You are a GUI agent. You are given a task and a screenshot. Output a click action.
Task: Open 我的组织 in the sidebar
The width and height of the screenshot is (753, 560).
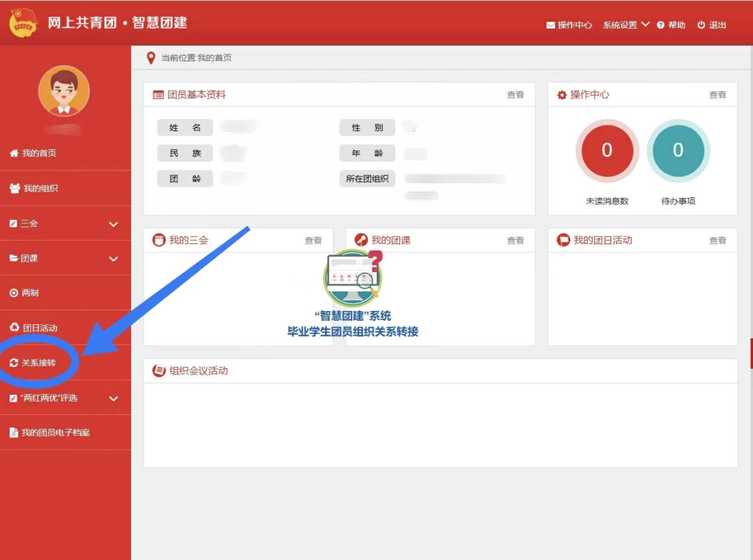point(40,188)
